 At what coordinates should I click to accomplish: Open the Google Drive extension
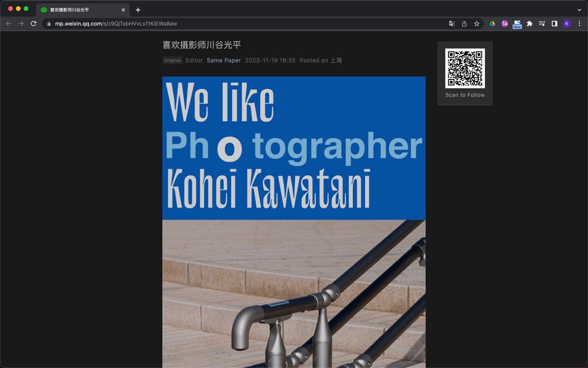(492, 24)
